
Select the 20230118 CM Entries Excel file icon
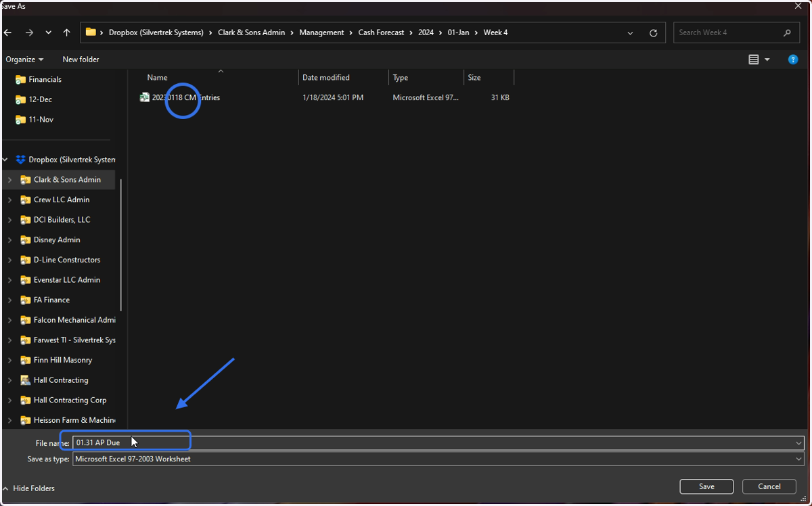pos(144,97)
